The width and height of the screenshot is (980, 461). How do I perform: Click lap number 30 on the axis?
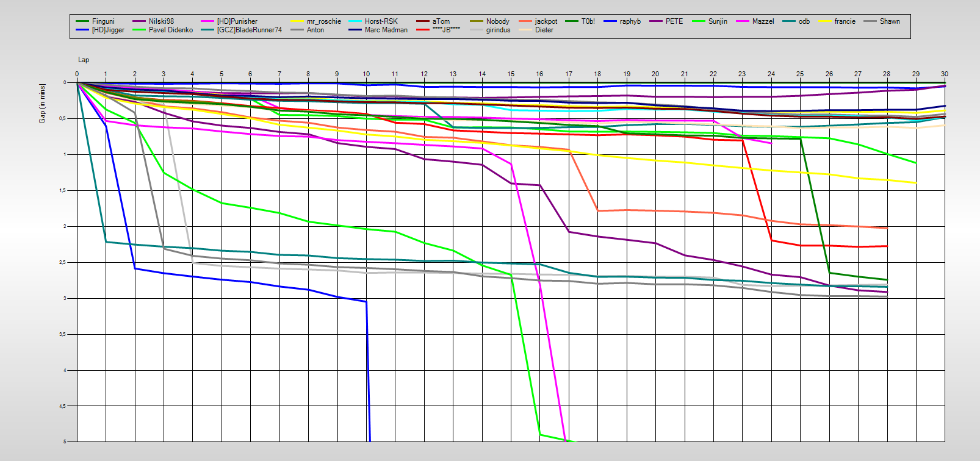(x=944, y=74)
